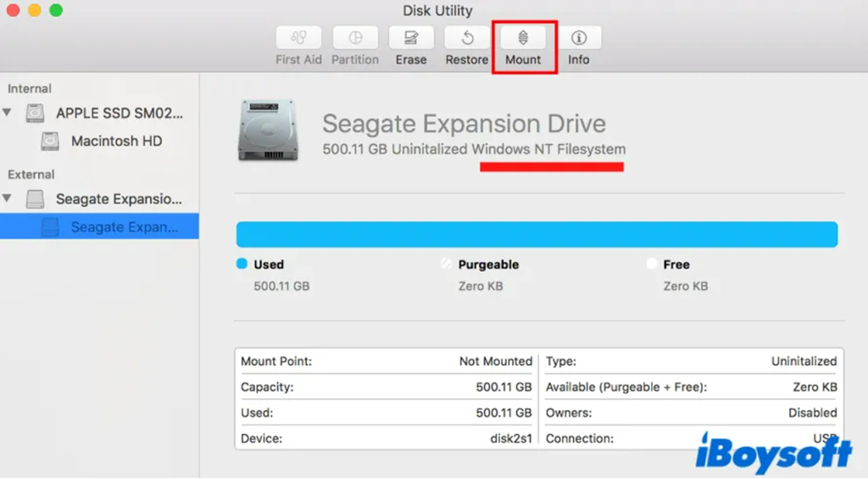The width and height of the screenshot is (868, 479).
Task: Click the blue disk usage bar
Action: 536,235
